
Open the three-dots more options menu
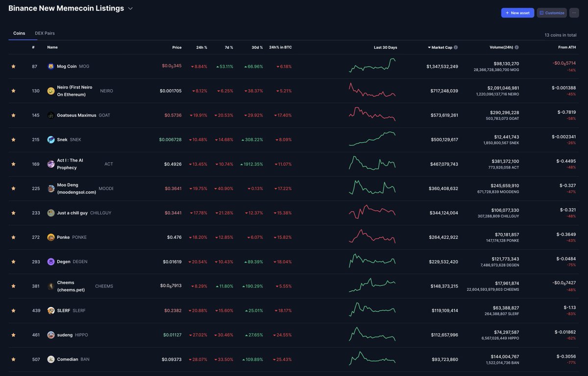tap(574, 13)
